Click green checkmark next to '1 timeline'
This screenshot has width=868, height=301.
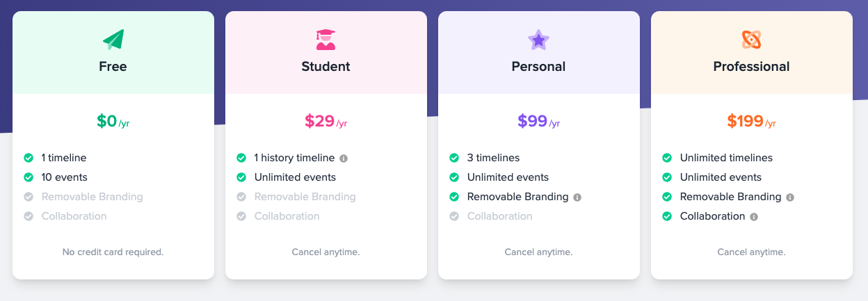click(29, 158)
